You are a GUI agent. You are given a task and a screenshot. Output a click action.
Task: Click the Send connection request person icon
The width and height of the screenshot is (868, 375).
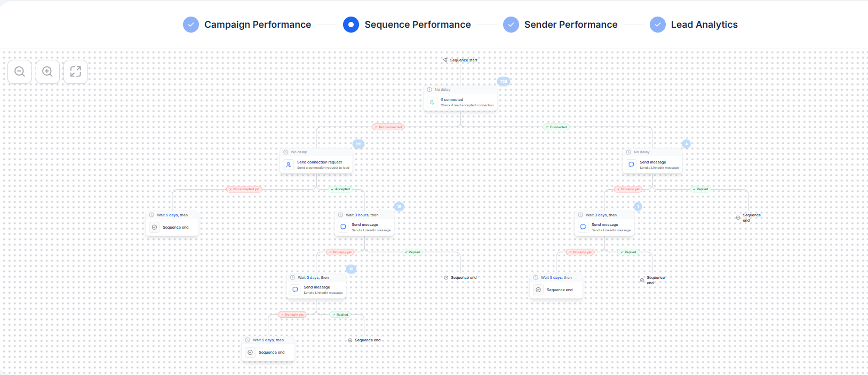[x=289, y=165]
